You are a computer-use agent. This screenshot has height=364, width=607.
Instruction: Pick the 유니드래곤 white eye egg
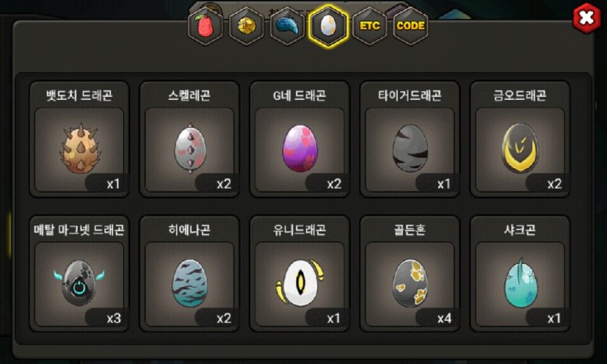pos(299,284)
